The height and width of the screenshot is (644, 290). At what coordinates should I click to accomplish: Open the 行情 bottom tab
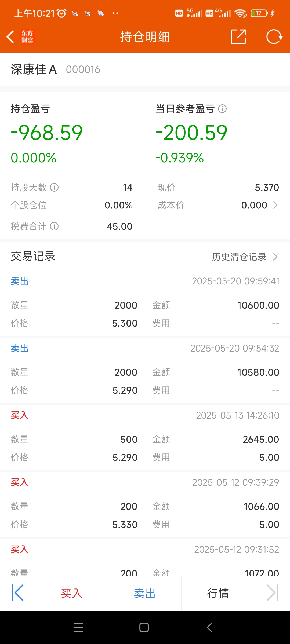coord(218,593)
